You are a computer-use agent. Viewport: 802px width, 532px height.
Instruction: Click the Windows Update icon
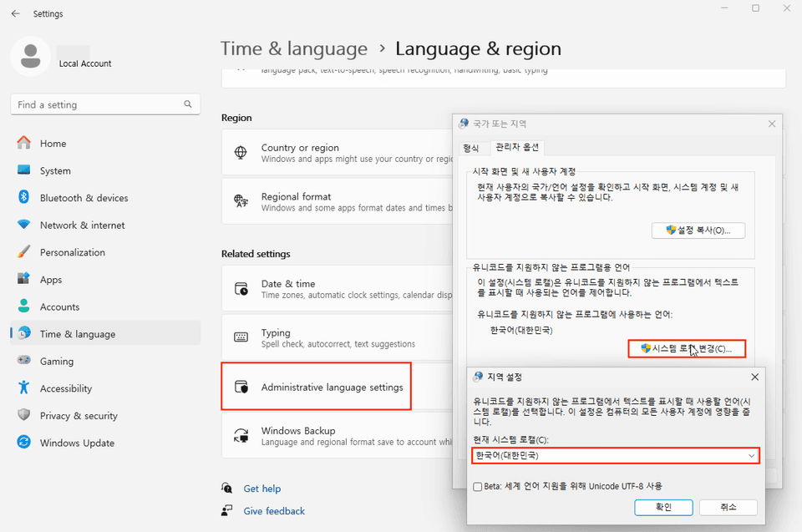[24, 443]
